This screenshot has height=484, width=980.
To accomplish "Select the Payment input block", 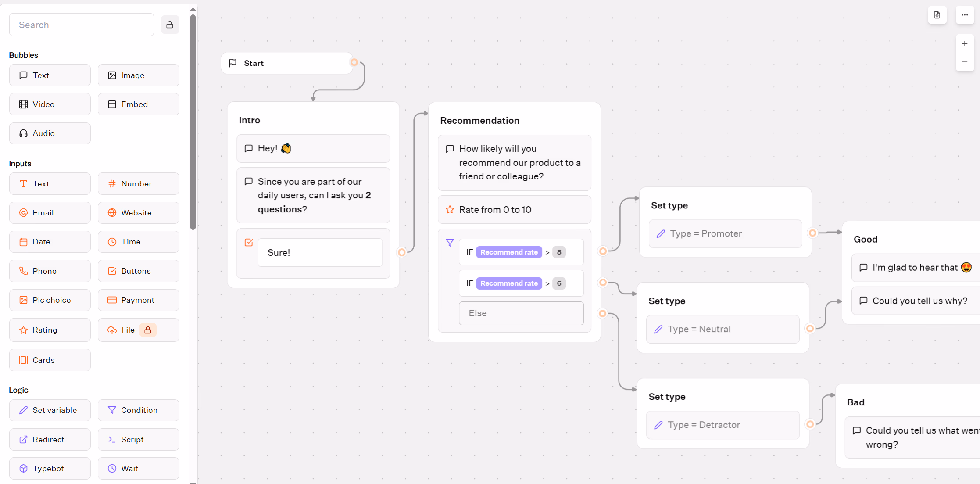I will click(x=139, y=300).
